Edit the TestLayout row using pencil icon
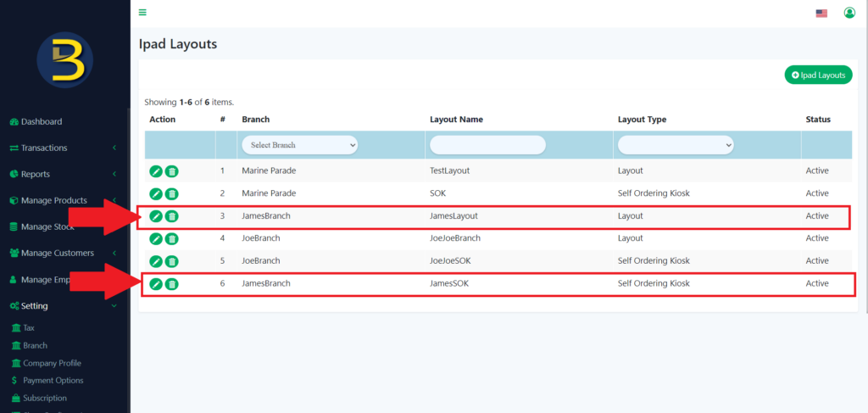The width and height of the screenshot is (868, 413). click(156, 171)
